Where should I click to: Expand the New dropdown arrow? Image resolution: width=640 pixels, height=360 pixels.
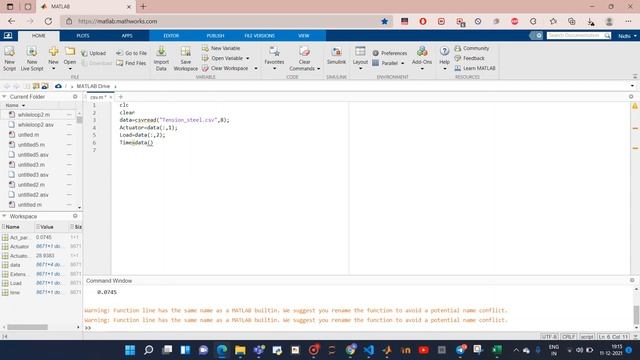(x=53, y=69)
